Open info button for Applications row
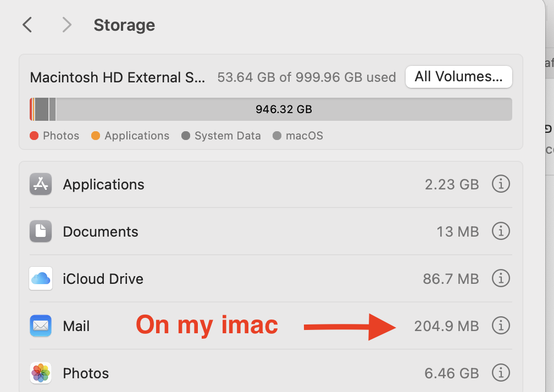554x392 pixels. [500, 184]
